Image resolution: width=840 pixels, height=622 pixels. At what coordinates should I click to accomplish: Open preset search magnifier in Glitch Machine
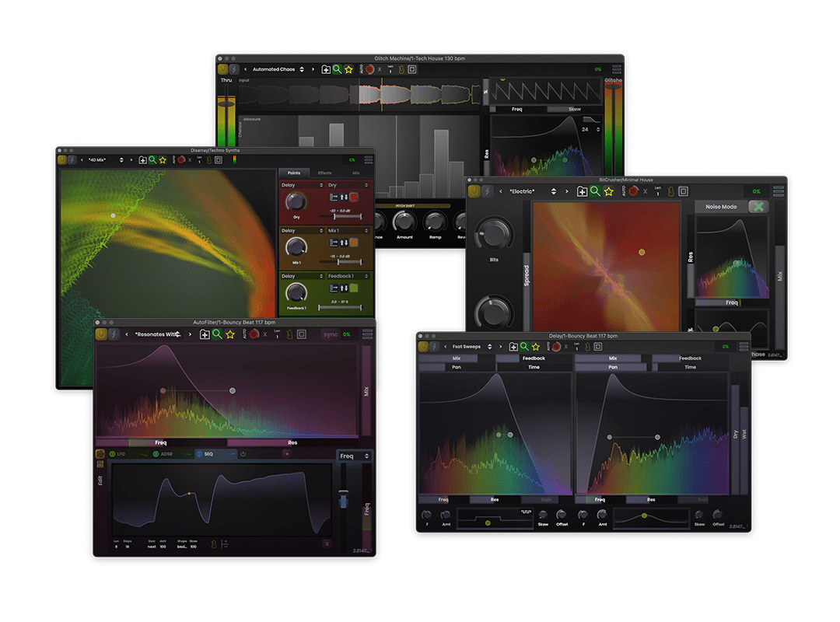[337, 69]
